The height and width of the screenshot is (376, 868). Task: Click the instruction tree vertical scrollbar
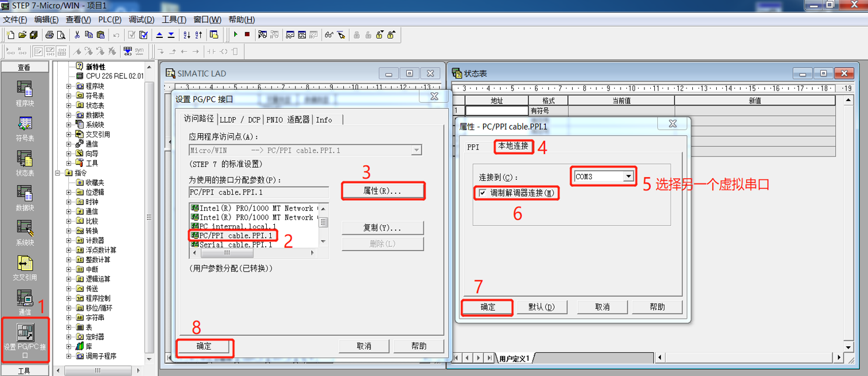149,216
